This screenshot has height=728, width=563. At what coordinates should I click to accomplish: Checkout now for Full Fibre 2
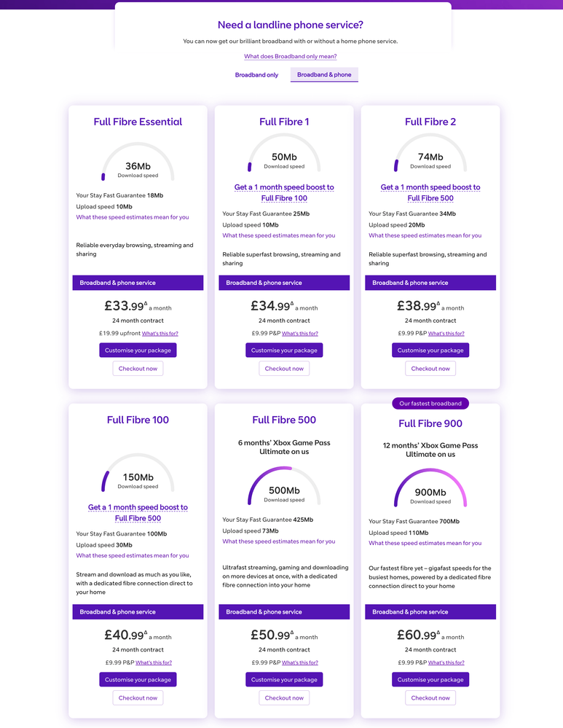[x=430, y=369]
